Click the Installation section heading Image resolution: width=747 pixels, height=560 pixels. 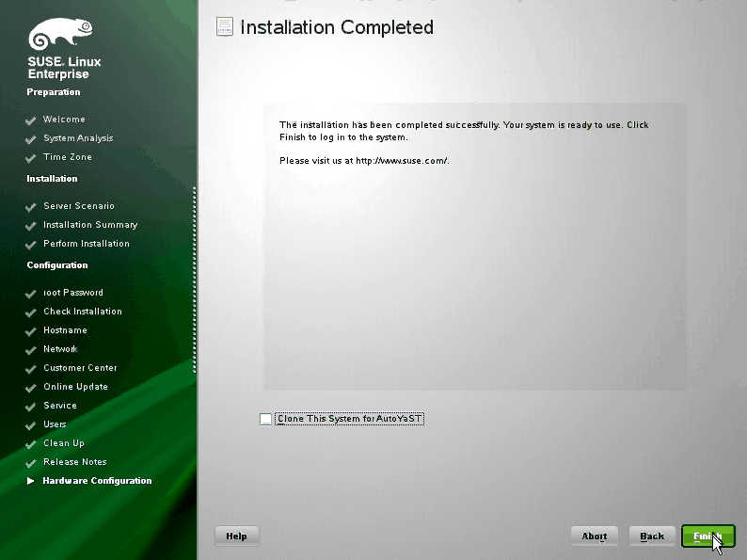click(52, 179)
